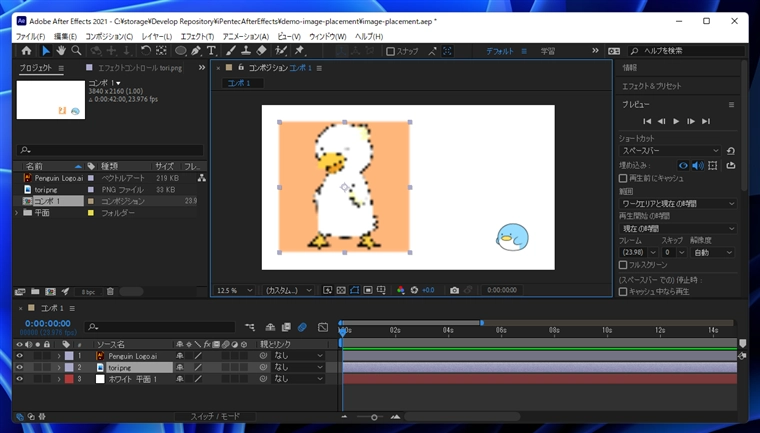Open the 12.5% magnification dropdown
The width and height of the screenshot is (760, 433).
click(x=235, y=290)
